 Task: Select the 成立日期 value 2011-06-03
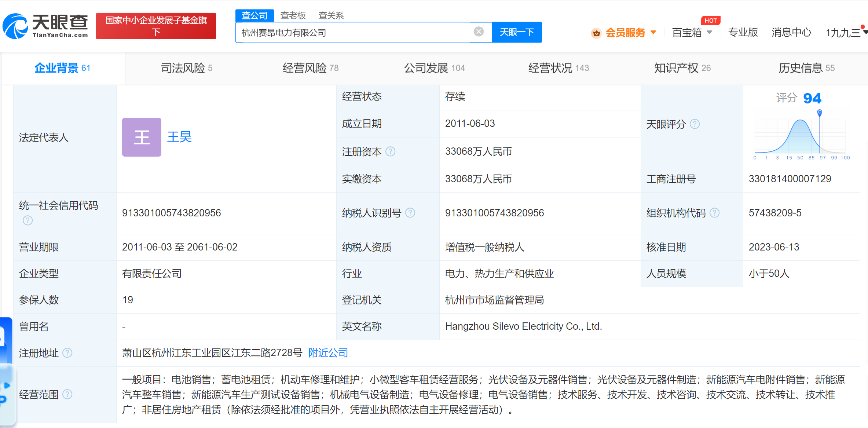point(470,124)
